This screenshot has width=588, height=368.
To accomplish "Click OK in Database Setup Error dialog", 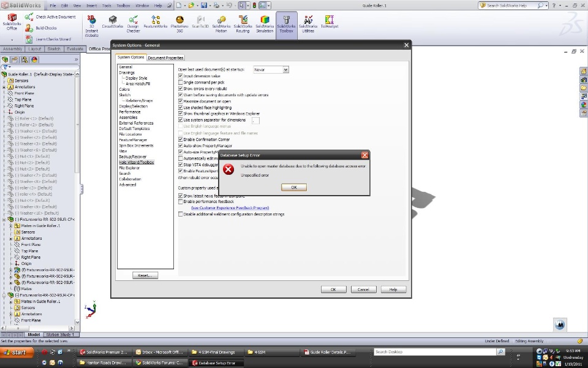I will (294, 188).
